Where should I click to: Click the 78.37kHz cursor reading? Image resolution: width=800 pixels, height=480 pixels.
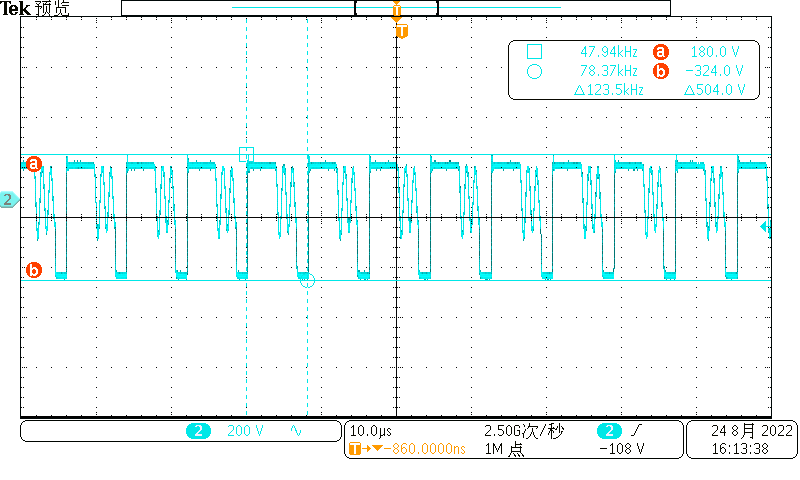(x=609, y=71)
